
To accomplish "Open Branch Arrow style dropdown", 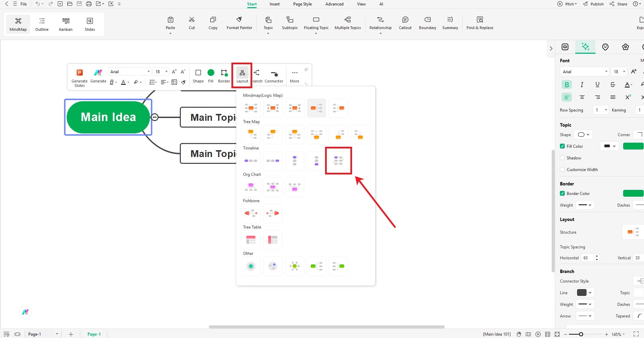I will pyautogui.click(x=585, y=316).
